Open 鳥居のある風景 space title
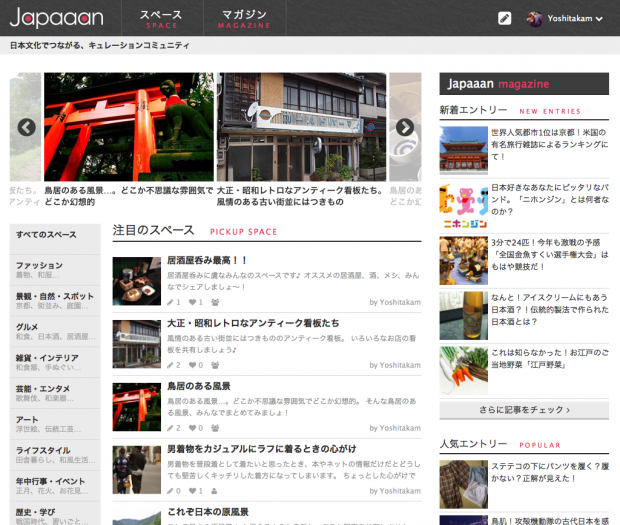 pos(199,386)
